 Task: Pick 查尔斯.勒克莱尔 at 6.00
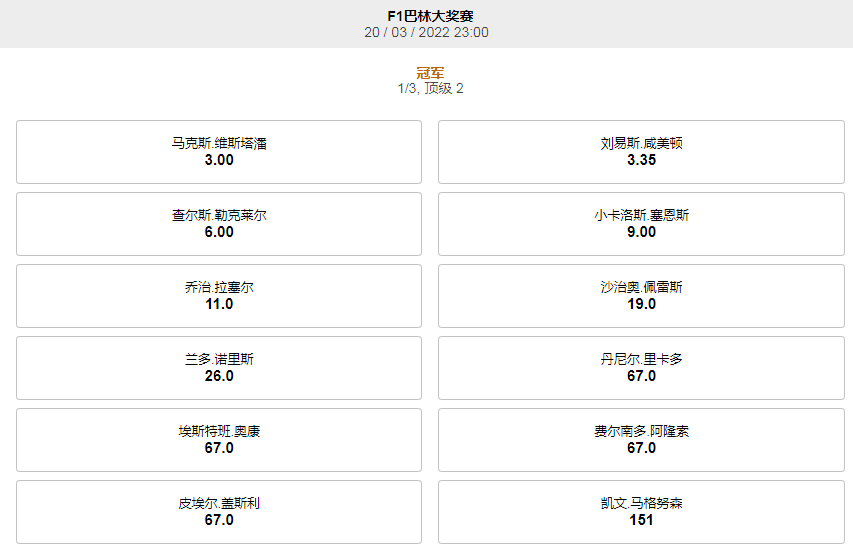point(219,224)
